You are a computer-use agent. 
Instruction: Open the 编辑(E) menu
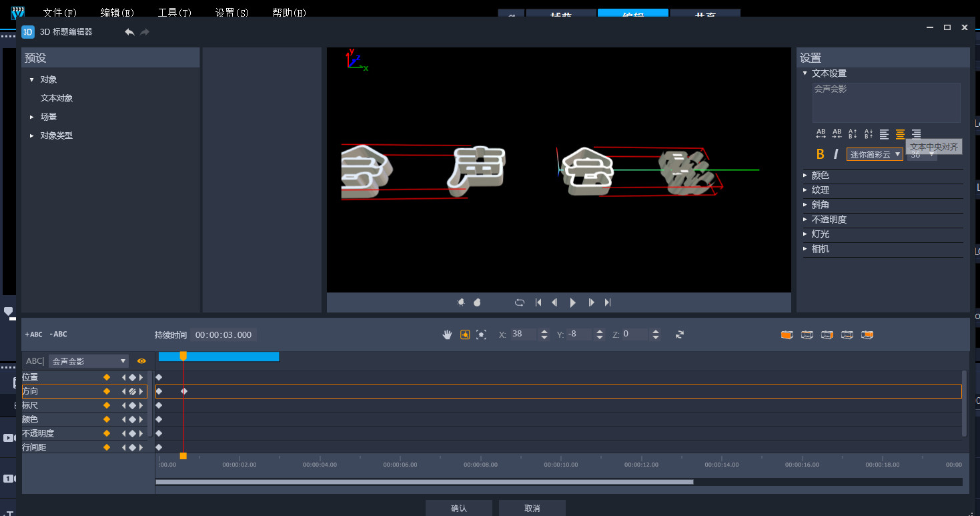click(x=117, y=13)
